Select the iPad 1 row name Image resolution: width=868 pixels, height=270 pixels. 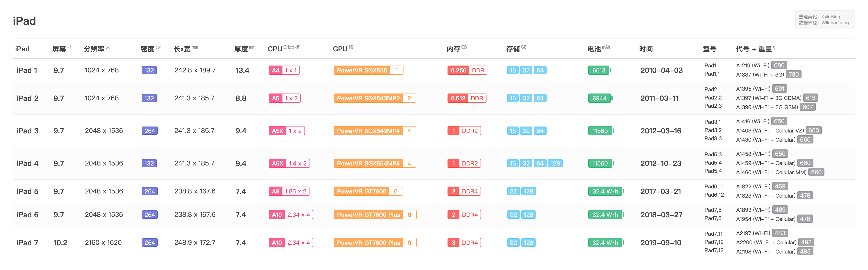(x=27, y=70)
